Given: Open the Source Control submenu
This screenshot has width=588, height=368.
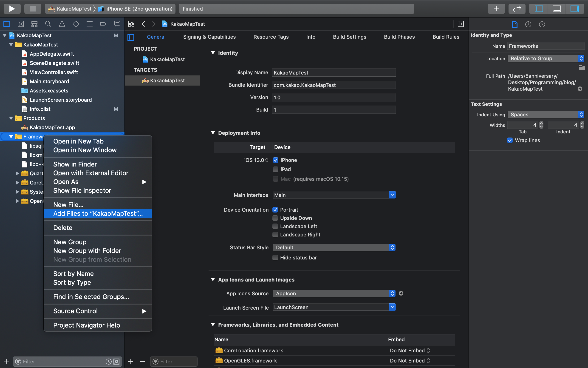Looking at the screenshot, I should pos(98,311).
